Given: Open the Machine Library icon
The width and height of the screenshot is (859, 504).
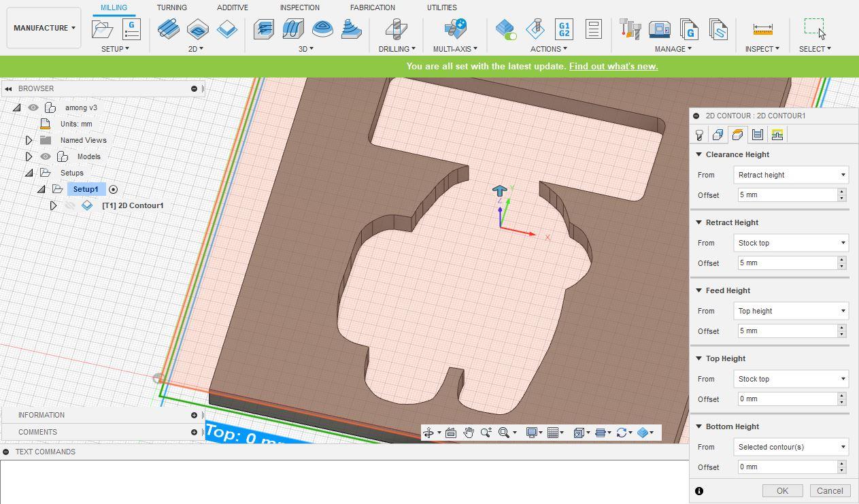Looking at the screenshot, I should (x=660, y=29).
